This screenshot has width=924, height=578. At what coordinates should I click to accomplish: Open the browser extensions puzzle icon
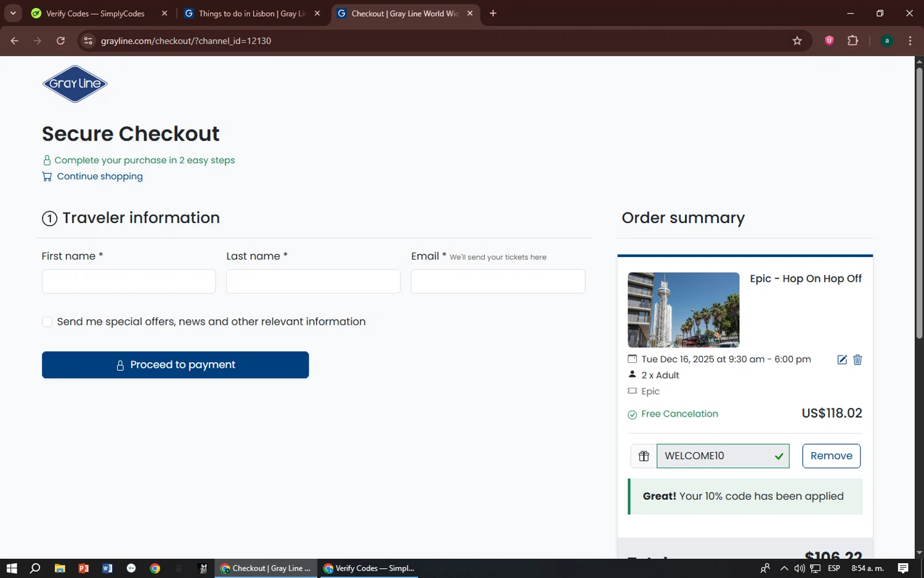pos(853,41)
